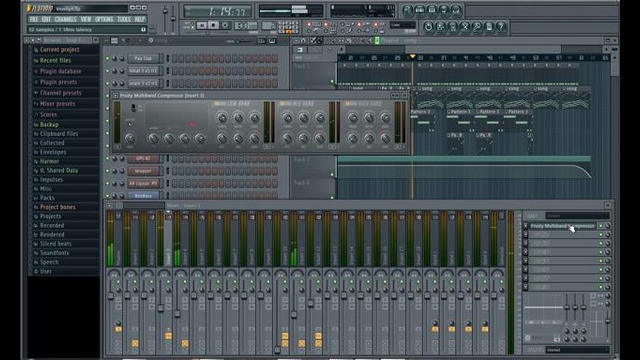The image size is (640, 360).
Task: Mute the master mixer track LED
Action: point(118,282)
